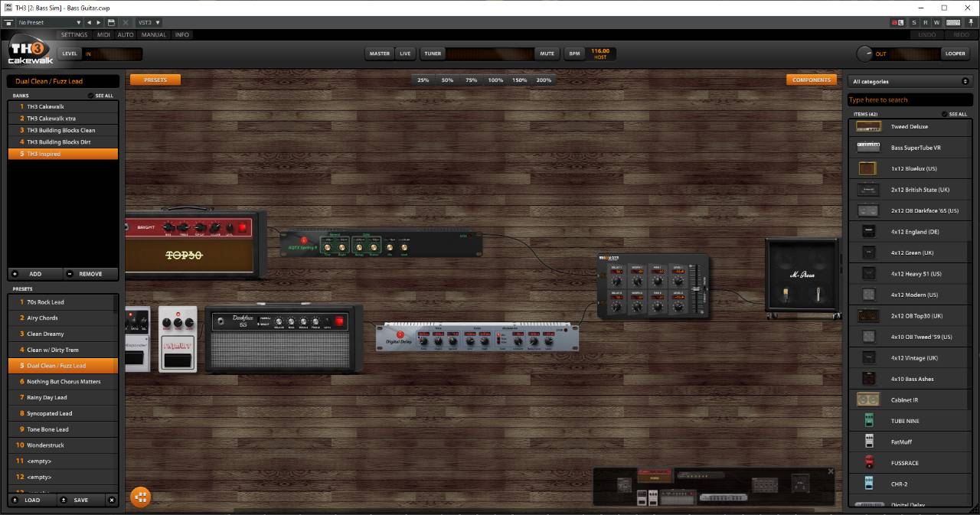Pick the Bass SuperTube VR icon
980x515 pixels.
(x=868, y=148)
